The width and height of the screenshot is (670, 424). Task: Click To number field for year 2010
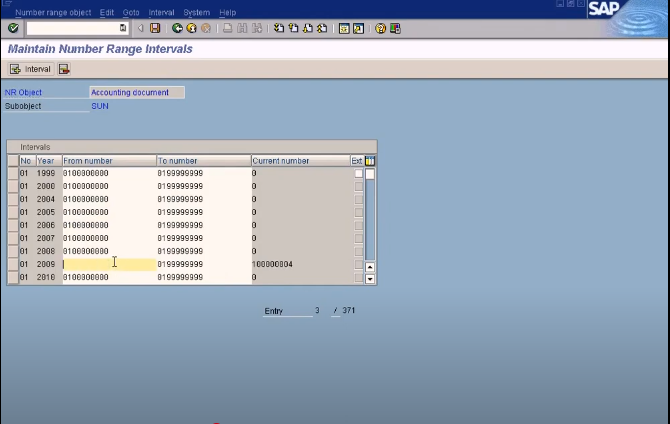[204, 277]
